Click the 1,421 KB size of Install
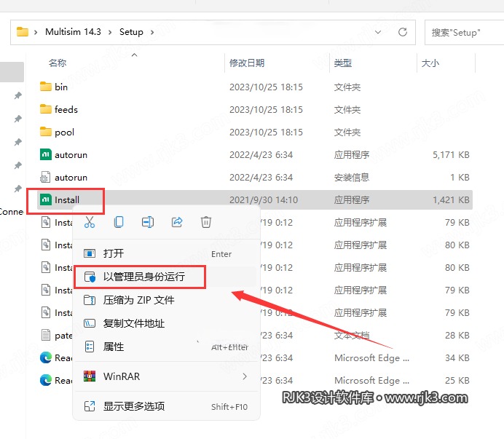The width and height of the screenshot is (504, 439). tap(451, 200)
